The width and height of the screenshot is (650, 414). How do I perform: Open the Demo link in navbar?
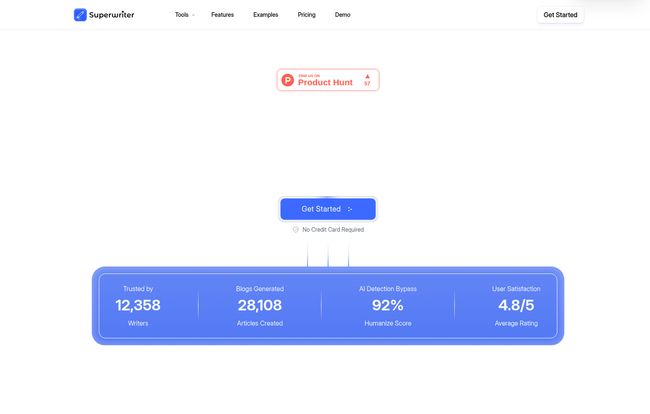(343, 15)
